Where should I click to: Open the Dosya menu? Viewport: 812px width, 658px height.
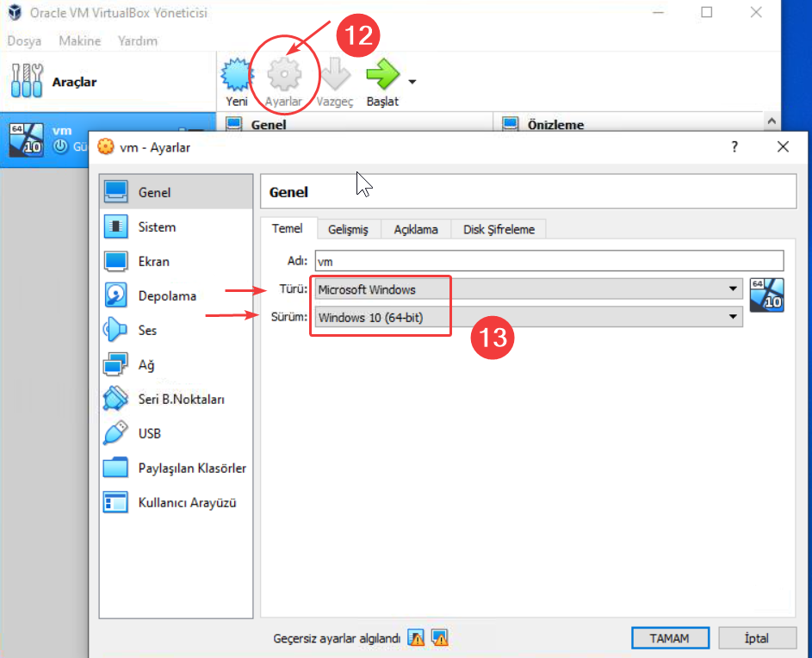(24, 41)
